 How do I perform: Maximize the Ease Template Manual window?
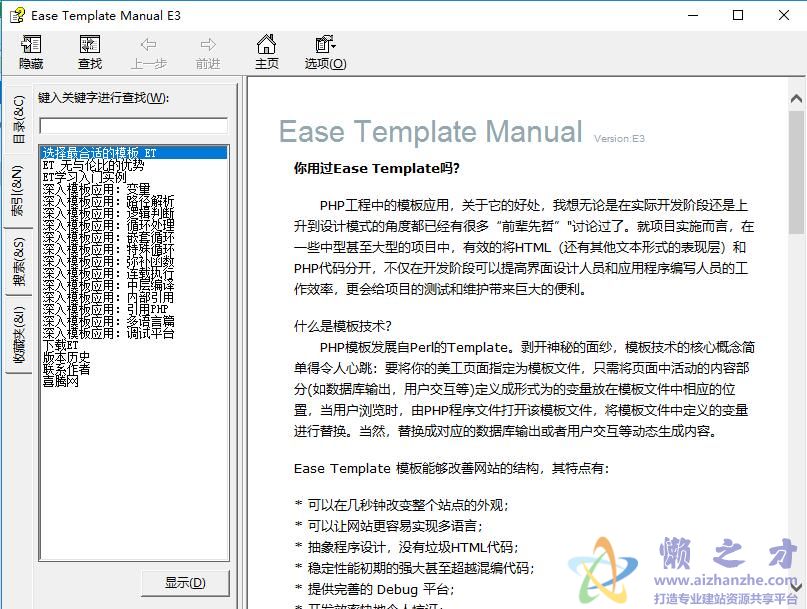pos(738,15)
